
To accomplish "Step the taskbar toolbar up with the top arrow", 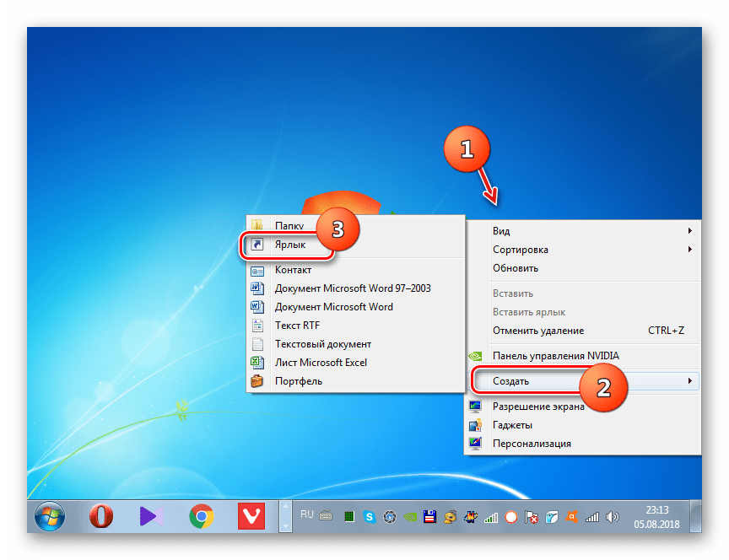I will [285, 507].
